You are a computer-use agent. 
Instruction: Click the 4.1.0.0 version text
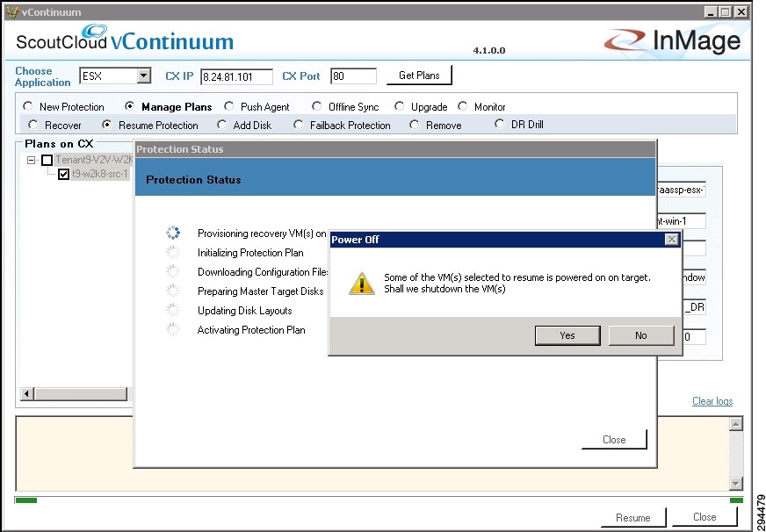point(489,50)
